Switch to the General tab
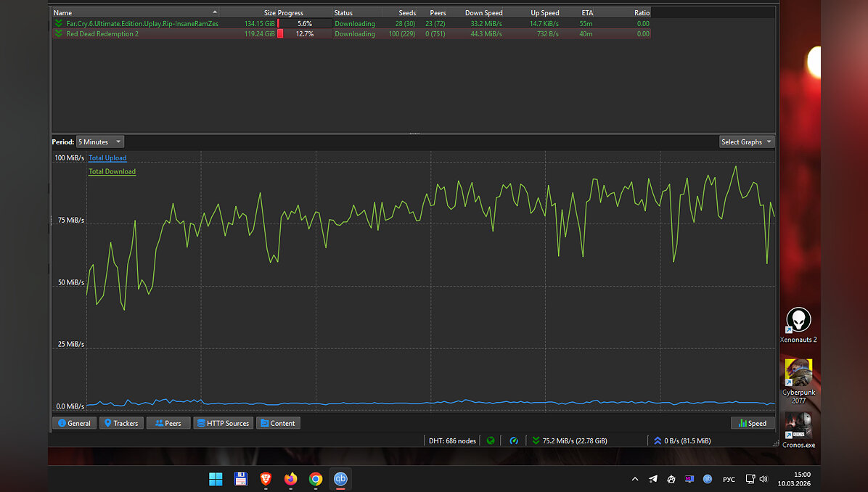The height and width of the screenshot is (492, 868). [74, 423]
